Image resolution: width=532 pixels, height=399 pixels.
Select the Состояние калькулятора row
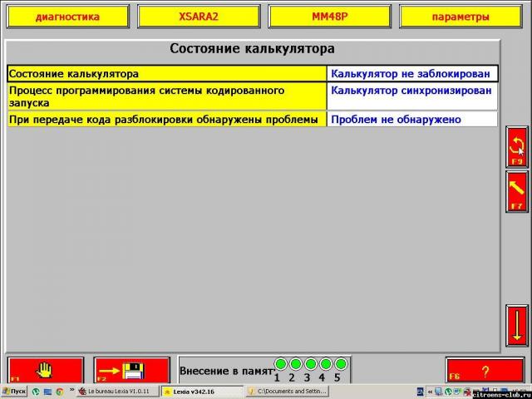(166, 74)
